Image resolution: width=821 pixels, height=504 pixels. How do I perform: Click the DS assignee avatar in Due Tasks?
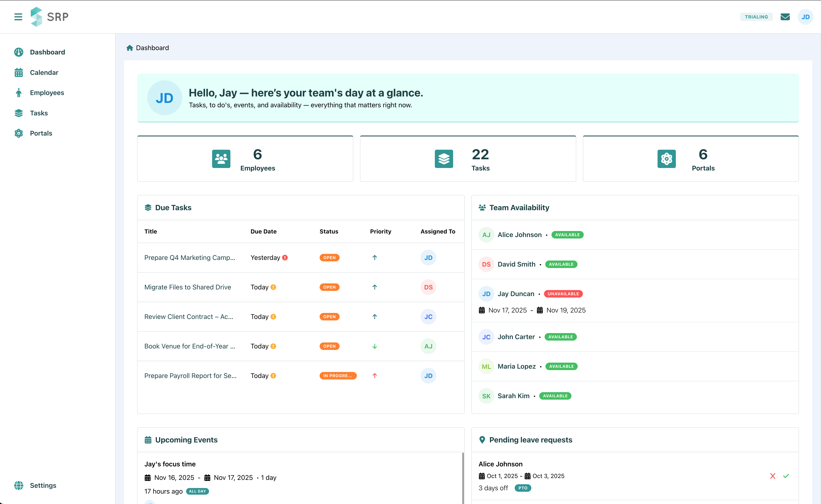click(x=428, y=287)
